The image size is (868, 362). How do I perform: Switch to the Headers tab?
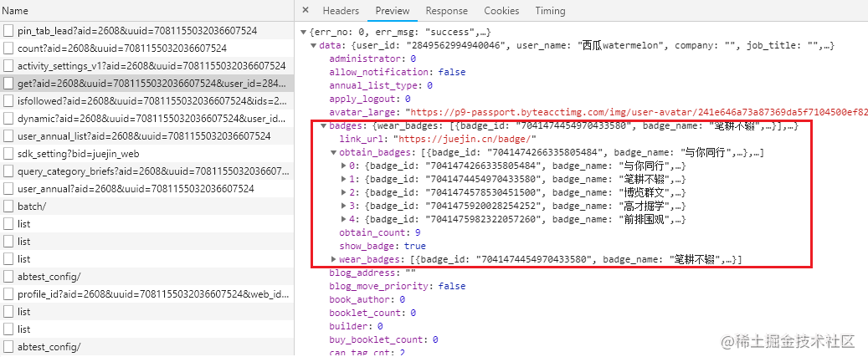pyautogui.click(x=341, y=11)
